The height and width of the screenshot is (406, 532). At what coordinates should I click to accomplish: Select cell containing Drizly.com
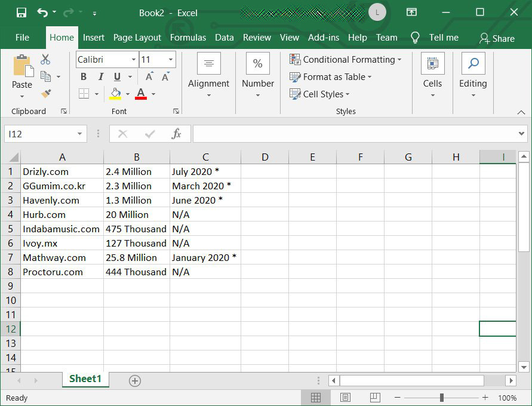pyautogui.click(x=62, y=171)
